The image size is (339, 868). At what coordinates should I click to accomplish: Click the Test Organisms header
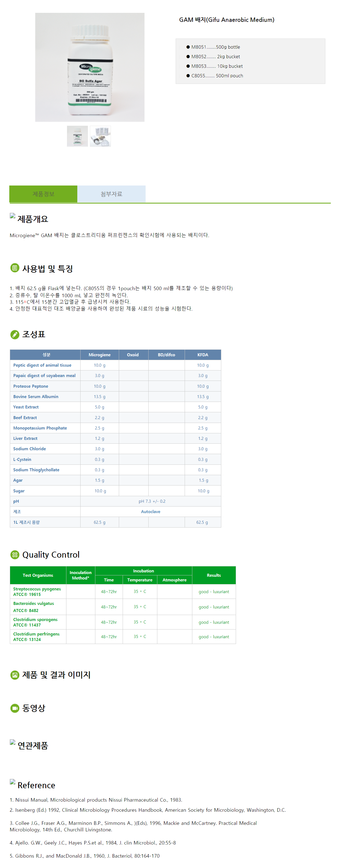point(38,575)
